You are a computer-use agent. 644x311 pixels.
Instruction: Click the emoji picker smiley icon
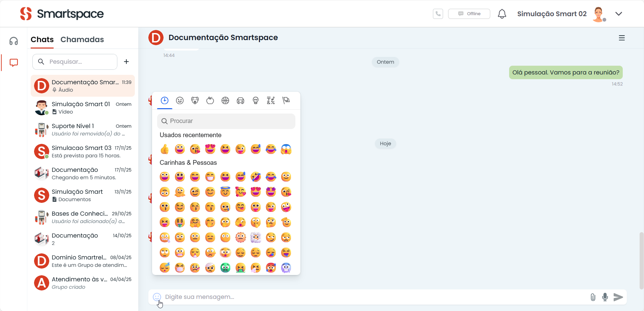[157, 297]
